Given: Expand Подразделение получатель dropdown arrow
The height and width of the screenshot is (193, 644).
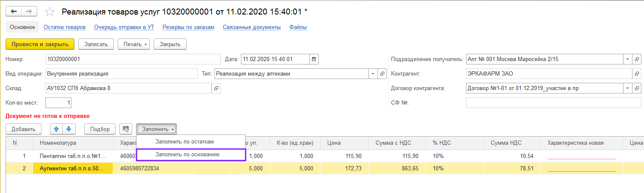Looking at the screenshot, I should (x=627, y=59).
